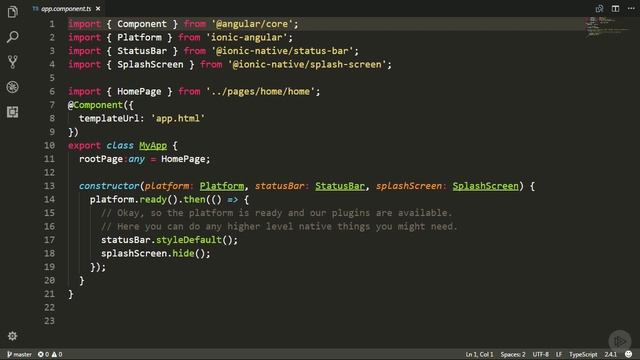This screenshot has height=360, width=640.
Task: Change the UTF-8 file encoding
Action: [x=540, y=354]
